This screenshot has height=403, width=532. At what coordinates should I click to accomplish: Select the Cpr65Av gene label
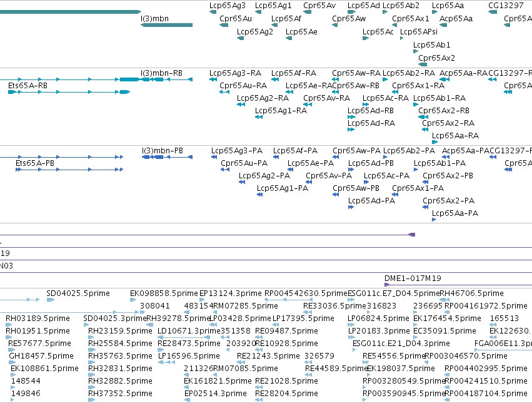319,6
